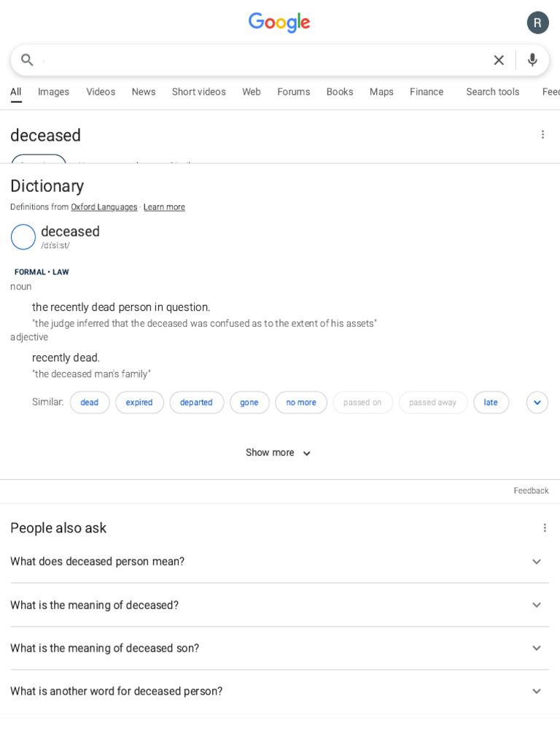This screenshot has height=747, width=560.
Task: Select the "departed" synonym chip
Action: tap(196, 403)
